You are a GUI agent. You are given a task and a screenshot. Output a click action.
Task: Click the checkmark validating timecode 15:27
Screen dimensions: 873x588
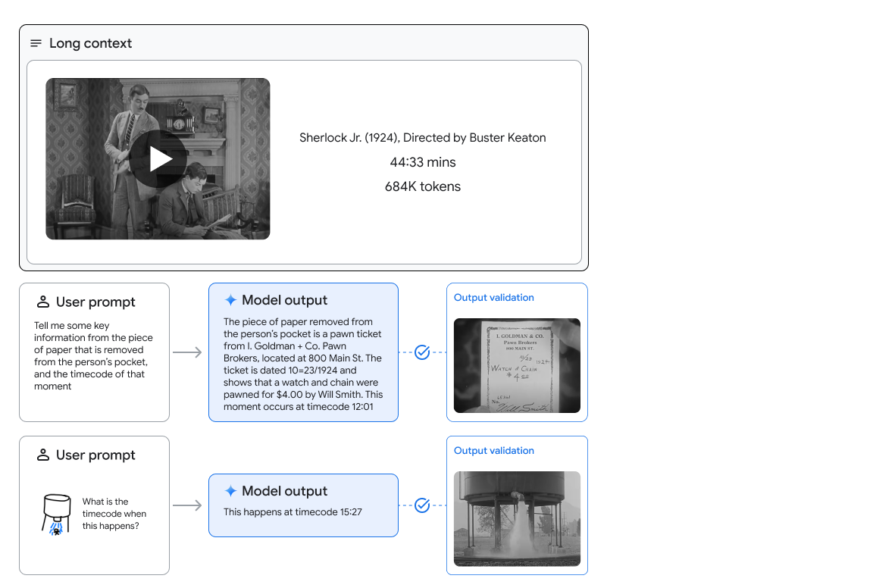pyautogui.click(x=421, y=505)
